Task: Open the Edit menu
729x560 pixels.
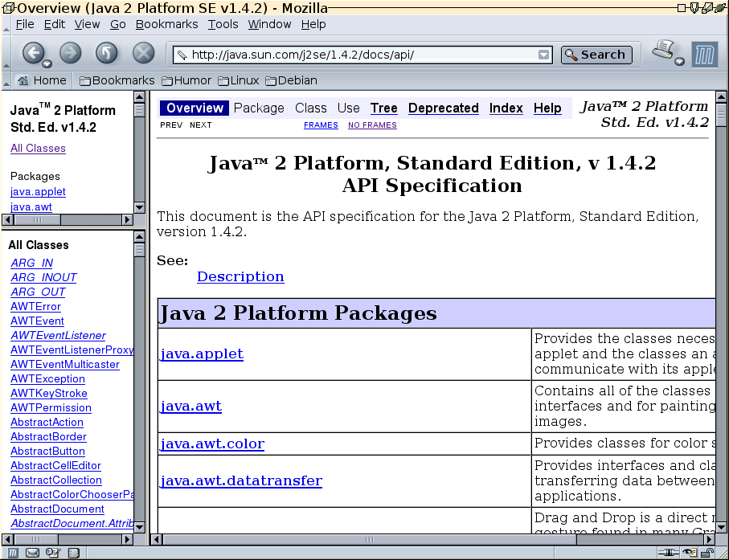Action: point(55,24)
